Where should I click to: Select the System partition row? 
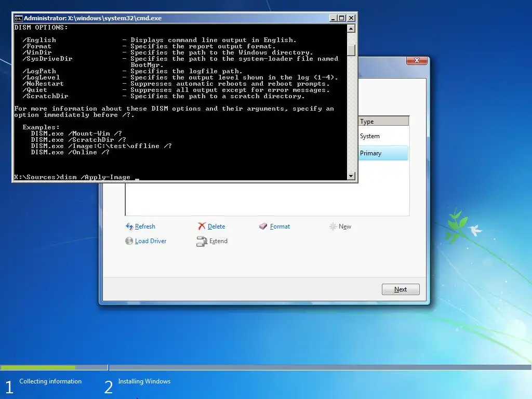point(383,136)
